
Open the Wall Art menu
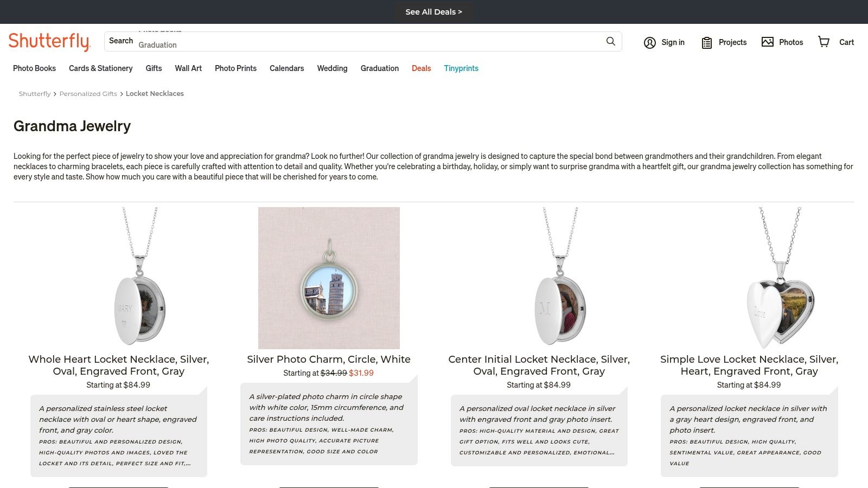tap(188, 68)
